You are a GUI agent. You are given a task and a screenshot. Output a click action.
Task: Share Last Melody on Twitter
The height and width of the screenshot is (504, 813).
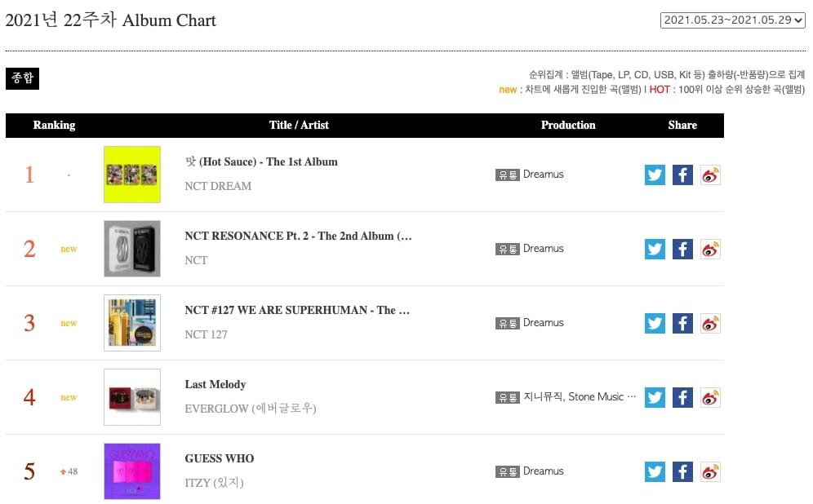(655, 397)
